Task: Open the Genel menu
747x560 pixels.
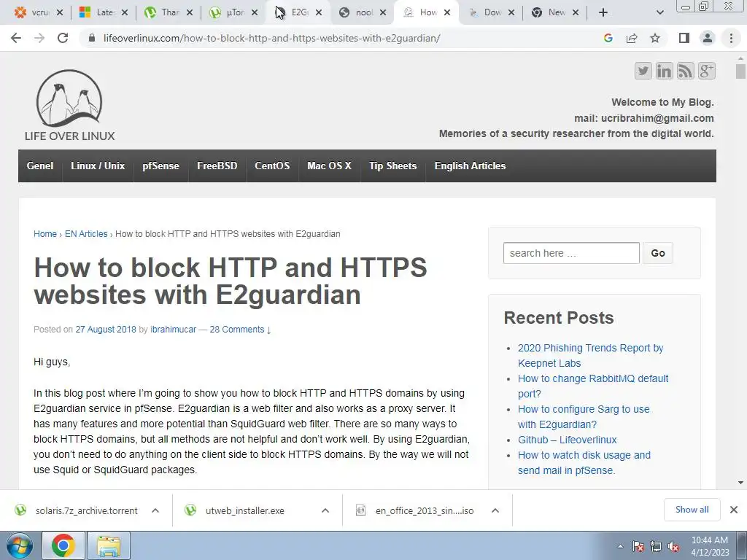Action: 40,166
